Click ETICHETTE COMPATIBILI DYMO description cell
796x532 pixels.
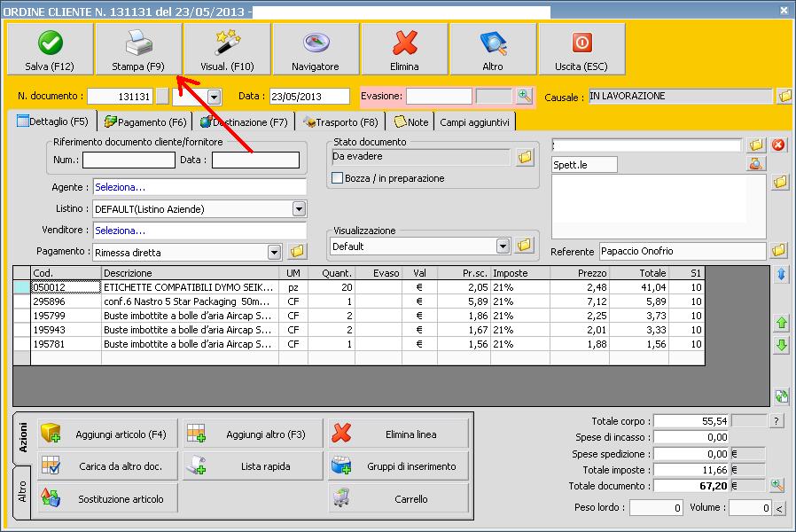click(190, 287)
